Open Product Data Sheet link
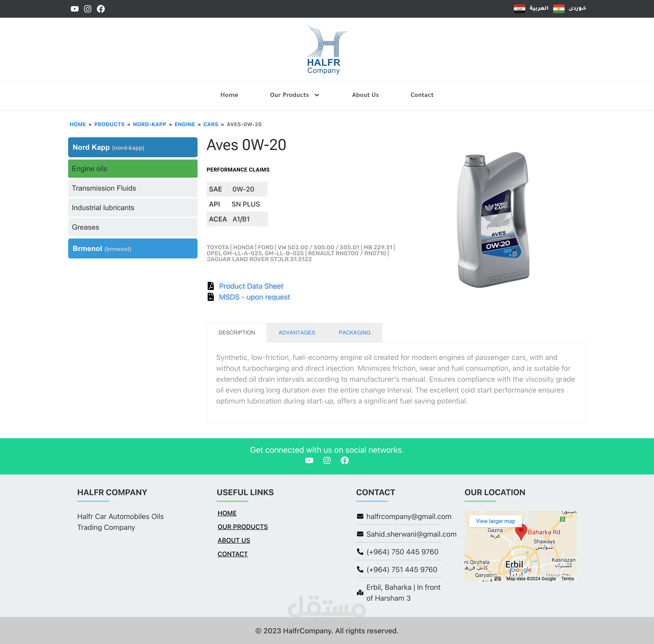Viewport: 654px width, 644px height. 251,286
